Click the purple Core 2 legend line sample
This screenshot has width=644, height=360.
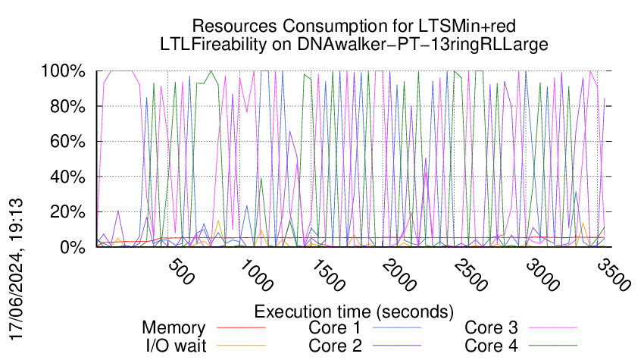(397, 346)
